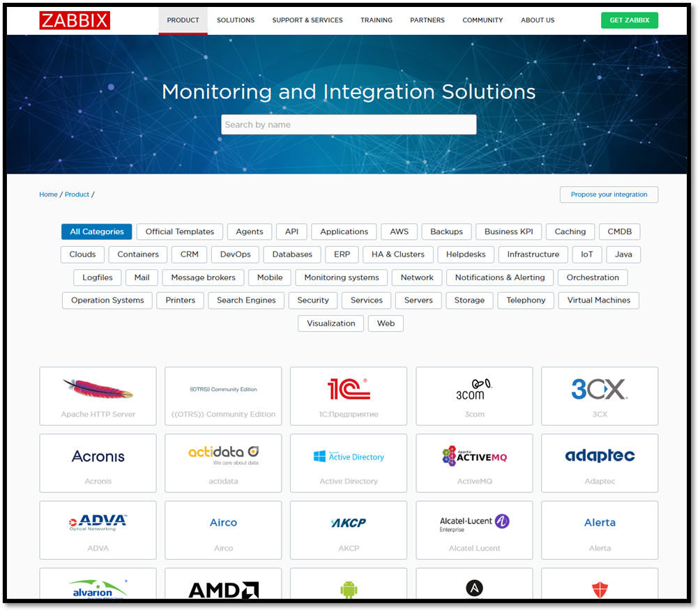Image resolution: width=700 pixels, height=612 pixels.
Task: Click the Zabbix logo
Action: click(75, 20)
